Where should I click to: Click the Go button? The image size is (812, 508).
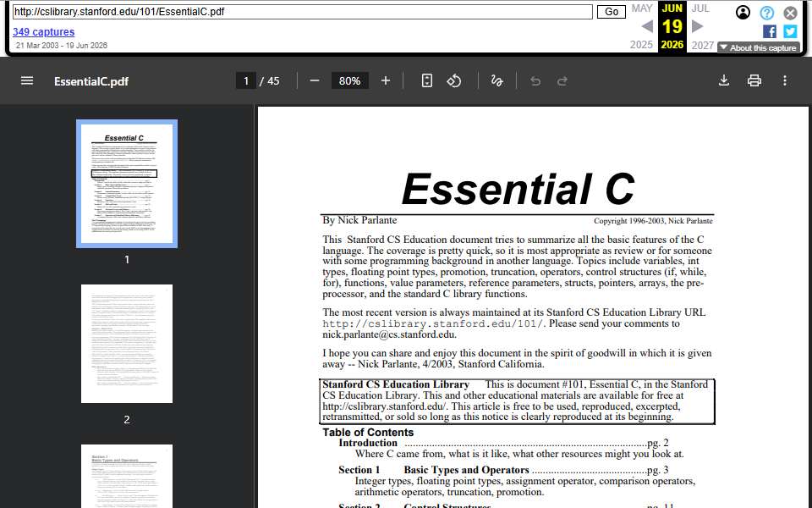[x=611, y=12]
